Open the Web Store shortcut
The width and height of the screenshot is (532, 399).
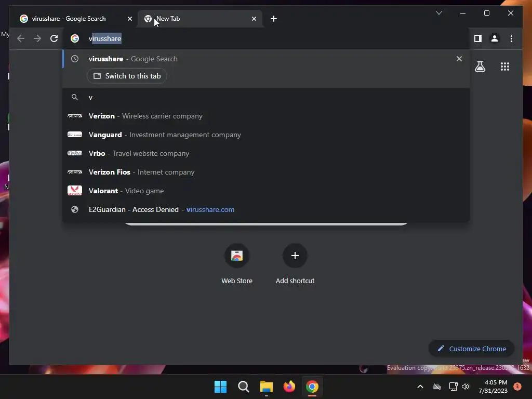point(237,264)
